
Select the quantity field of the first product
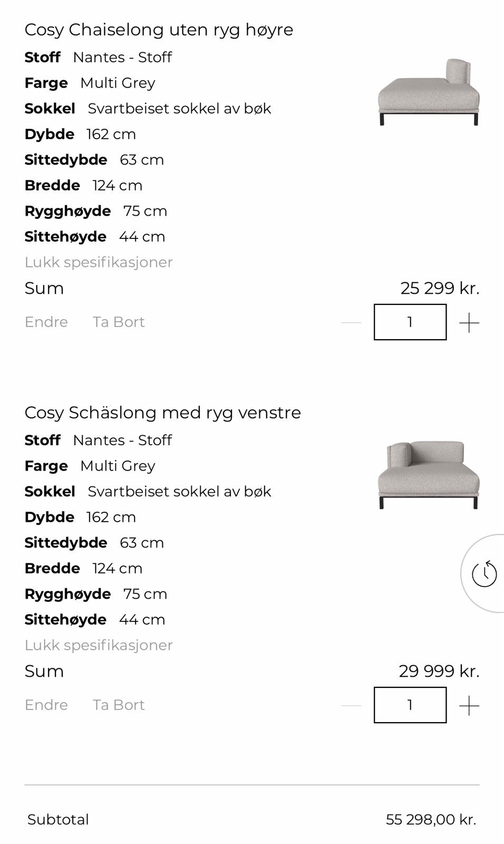(x=410, y=322)
